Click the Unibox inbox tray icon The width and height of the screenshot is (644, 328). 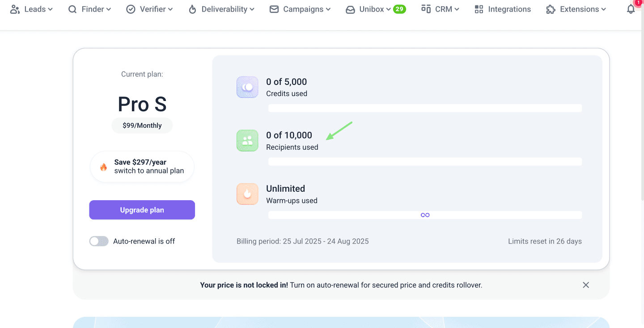coord(350,9)
